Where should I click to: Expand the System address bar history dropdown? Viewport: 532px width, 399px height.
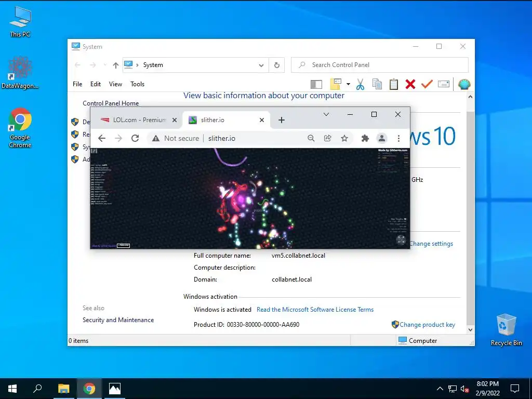261,65
